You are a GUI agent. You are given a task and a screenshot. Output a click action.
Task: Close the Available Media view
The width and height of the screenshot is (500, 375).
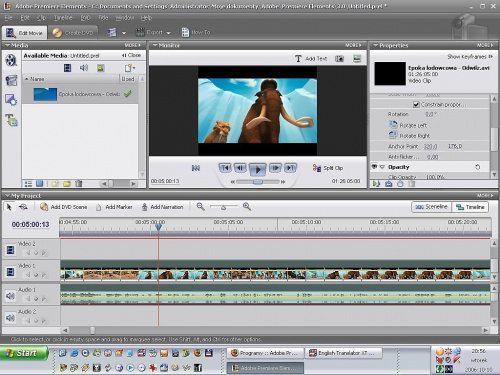tap(131, 55)
